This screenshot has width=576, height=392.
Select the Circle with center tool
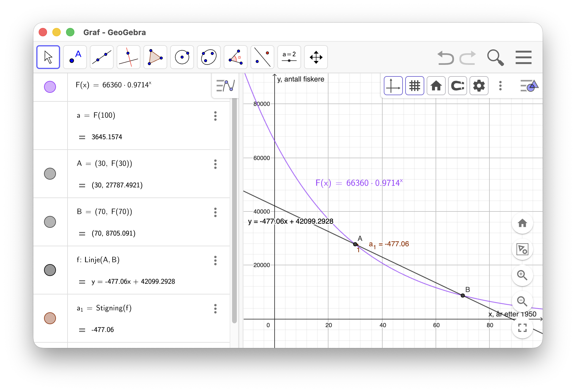(182, 57)
